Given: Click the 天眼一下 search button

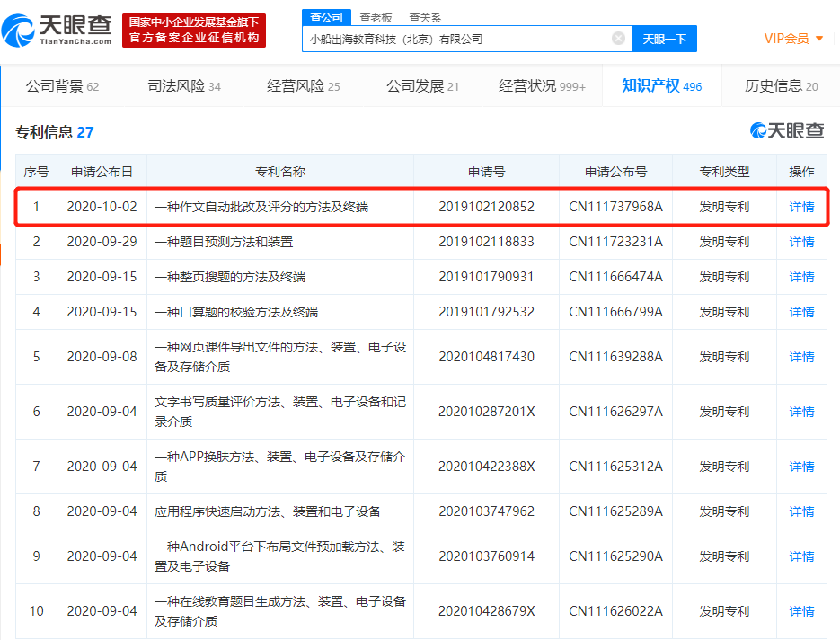Looking at the screenshot, I should click(664, 39).
